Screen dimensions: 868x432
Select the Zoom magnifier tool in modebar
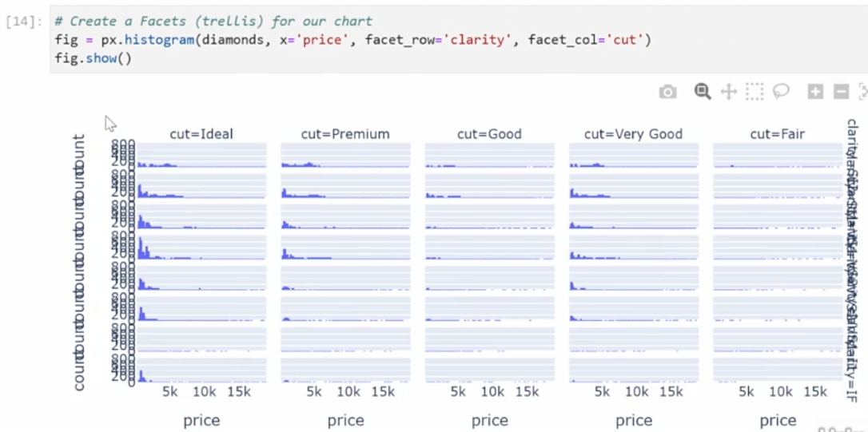point(702,92)
